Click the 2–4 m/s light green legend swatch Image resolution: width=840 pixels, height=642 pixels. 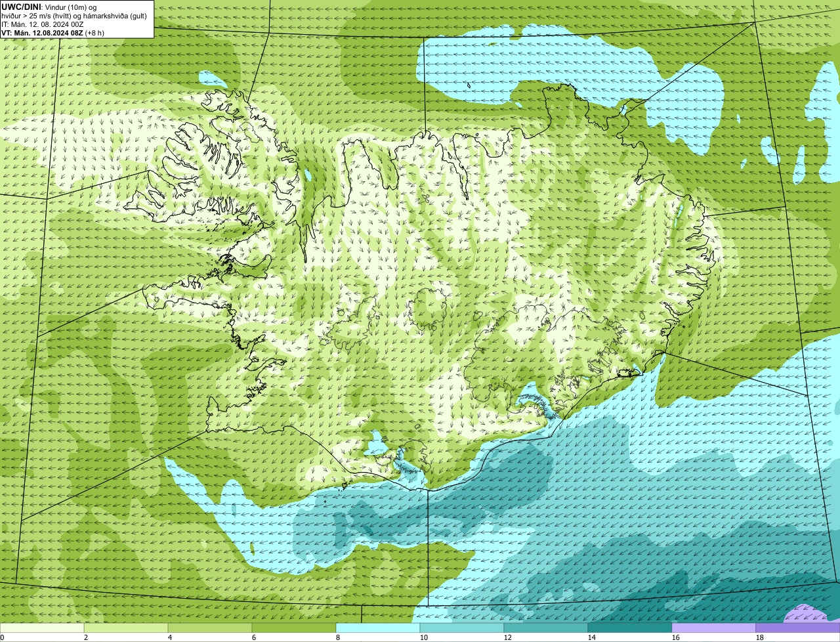126,628
